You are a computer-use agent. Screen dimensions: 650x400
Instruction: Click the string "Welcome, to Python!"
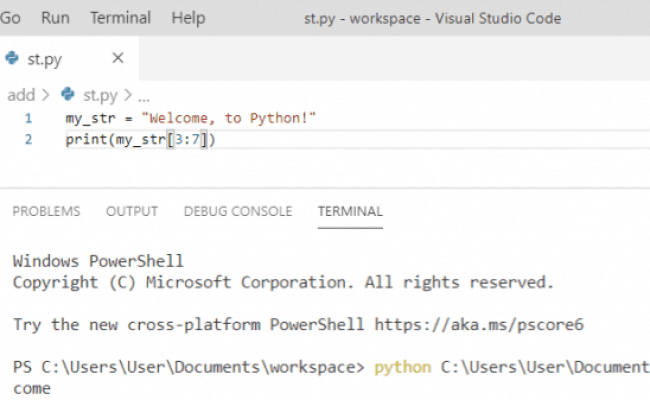[x=228, y=118]
